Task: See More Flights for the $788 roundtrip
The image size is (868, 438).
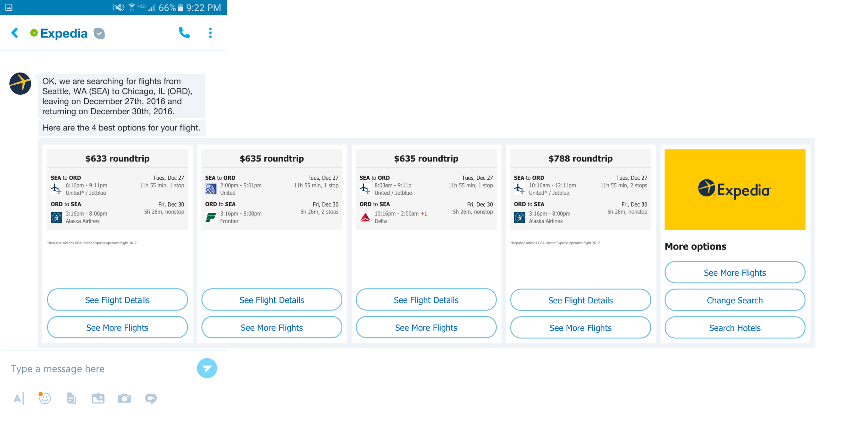Action: point(580,327)
